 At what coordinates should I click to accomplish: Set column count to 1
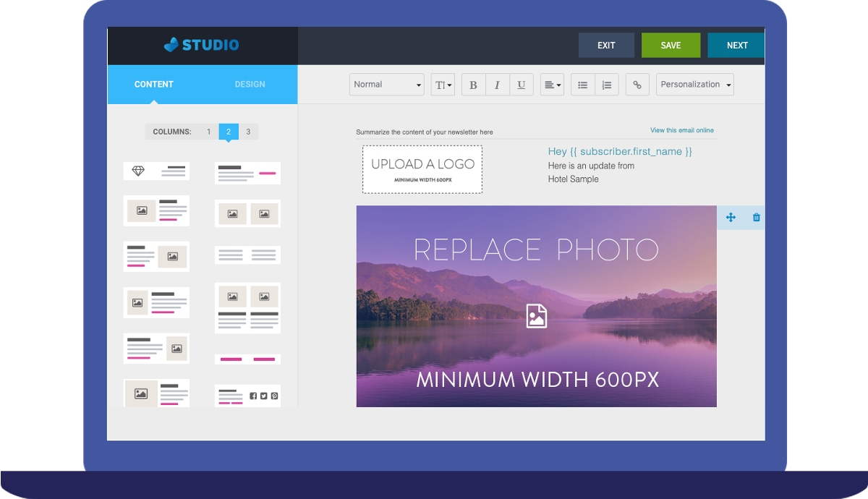pos(208,132)
